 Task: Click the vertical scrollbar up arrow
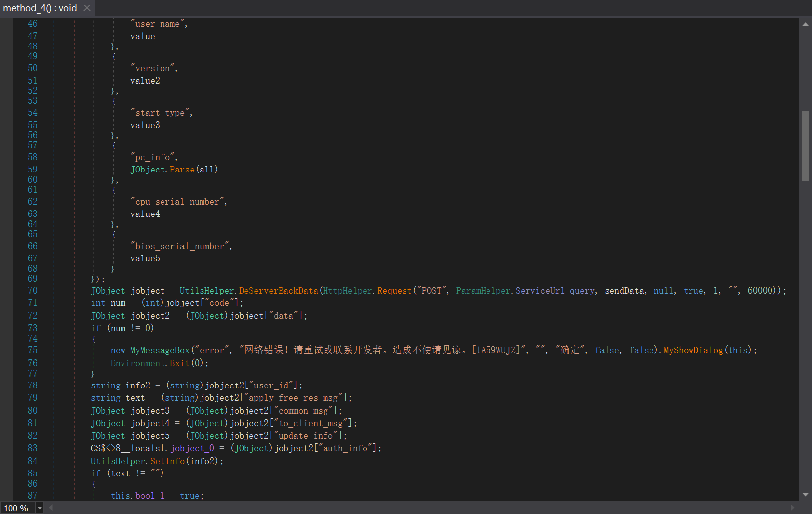(x=806, y=24)
